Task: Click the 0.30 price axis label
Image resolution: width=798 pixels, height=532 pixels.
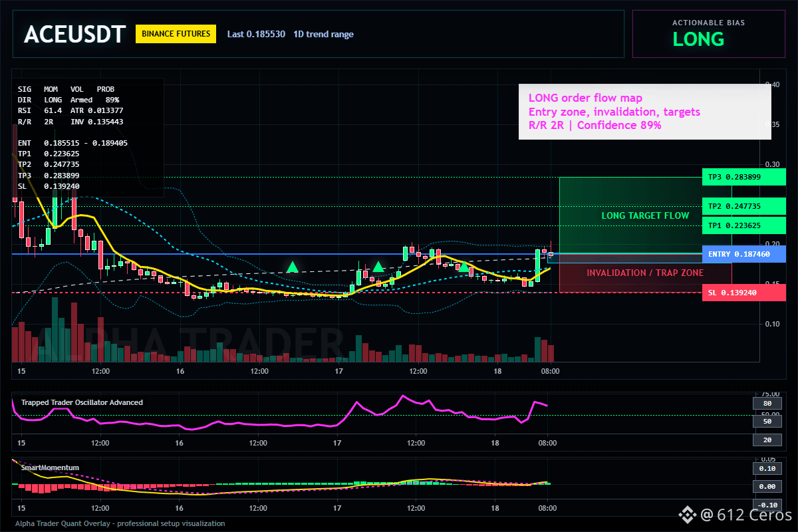Action: [771, 164]
